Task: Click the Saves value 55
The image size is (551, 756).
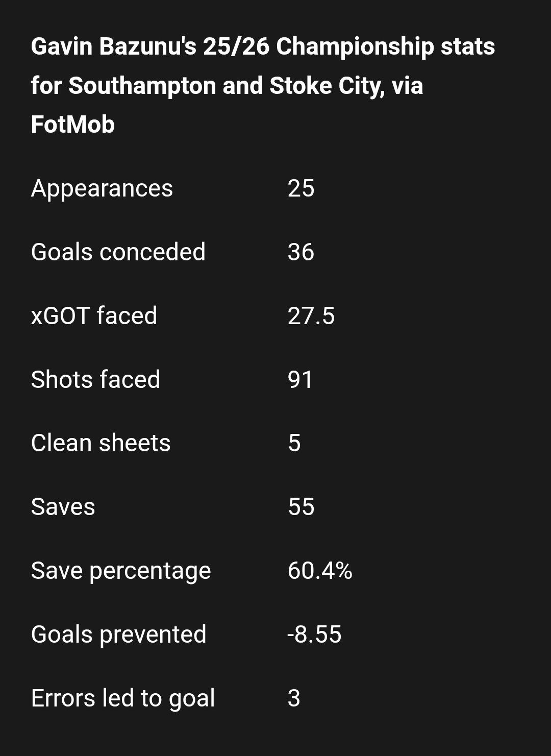Action: pos(301,507)
